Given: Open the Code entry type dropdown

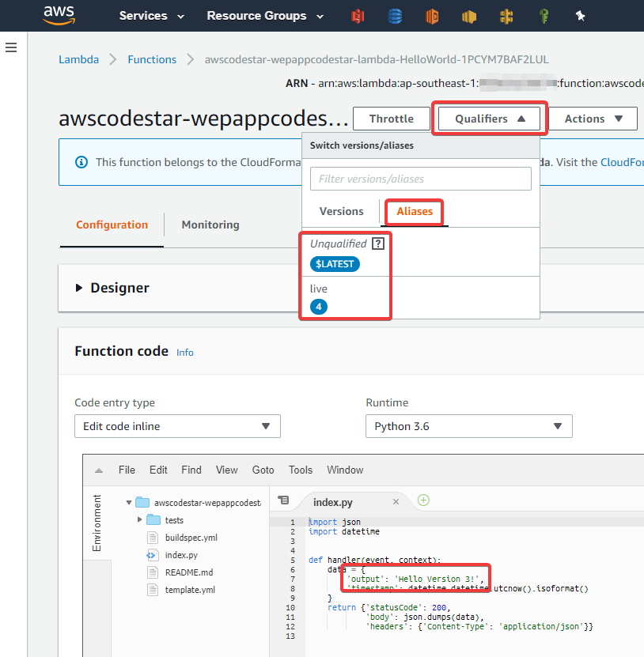Looking at the screenshot, I should (x=177, y=426).
